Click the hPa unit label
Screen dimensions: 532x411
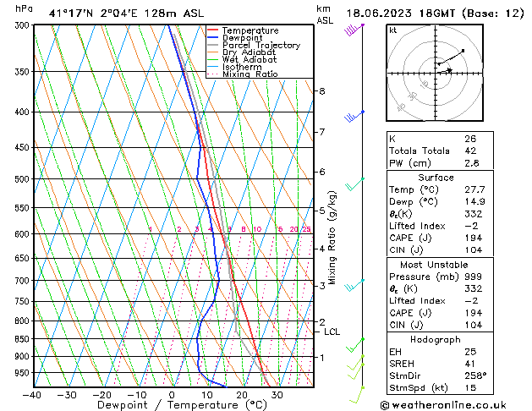[x=24, y=9]
